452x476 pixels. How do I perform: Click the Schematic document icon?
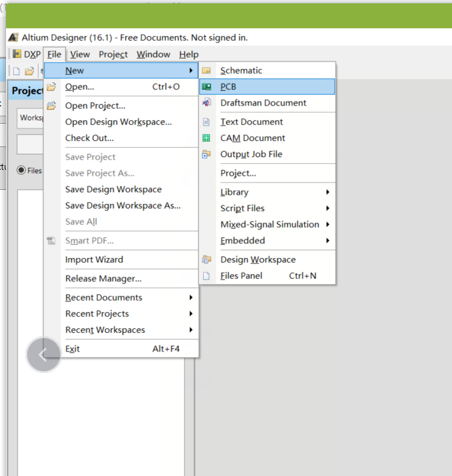pyautogui.click(x=207, y=71)
